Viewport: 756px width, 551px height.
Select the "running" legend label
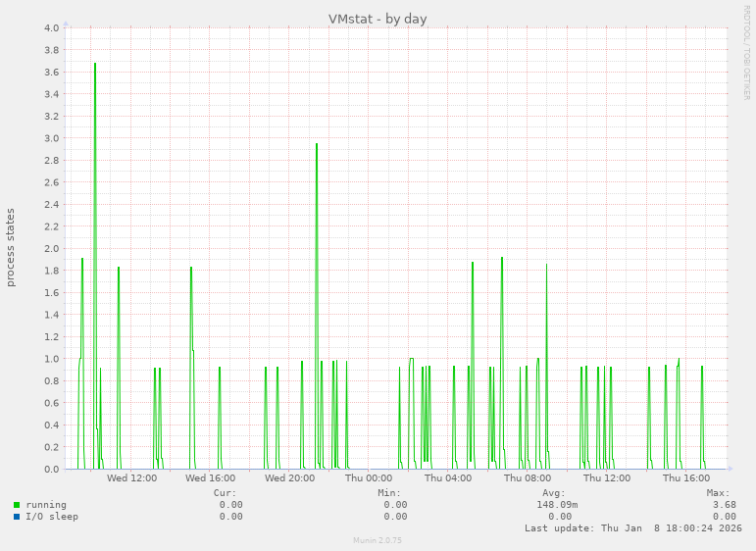(46, 505)
